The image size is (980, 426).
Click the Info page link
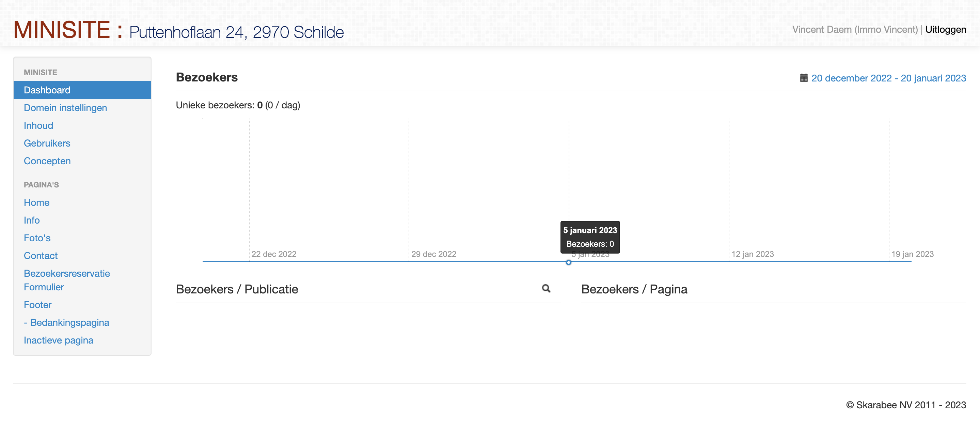pyautogui.click(x=32, y=220)
